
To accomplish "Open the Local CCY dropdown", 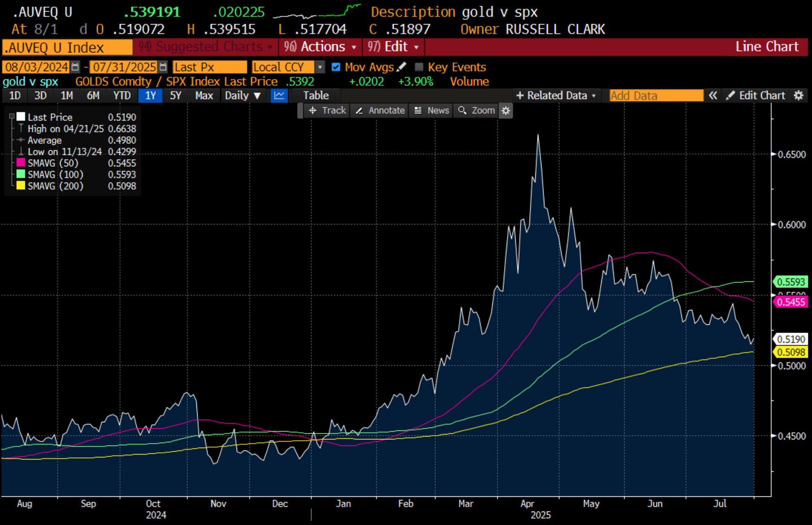I will click(320, 67).
